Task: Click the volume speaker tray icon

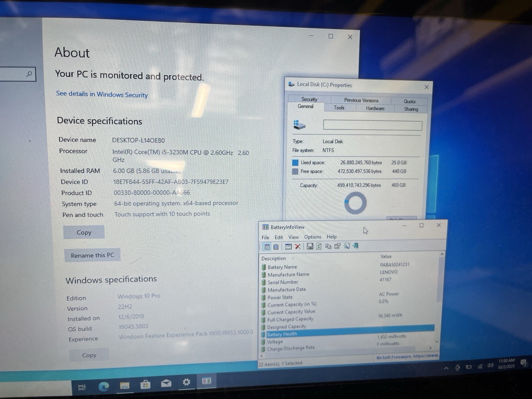Action: 490,365
